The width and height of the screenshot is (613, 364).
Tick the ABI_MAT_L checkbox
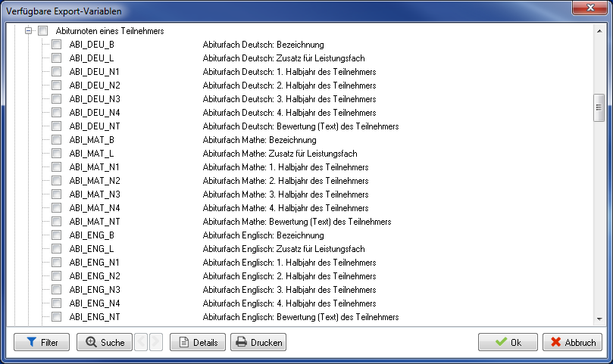click(56, 153)
